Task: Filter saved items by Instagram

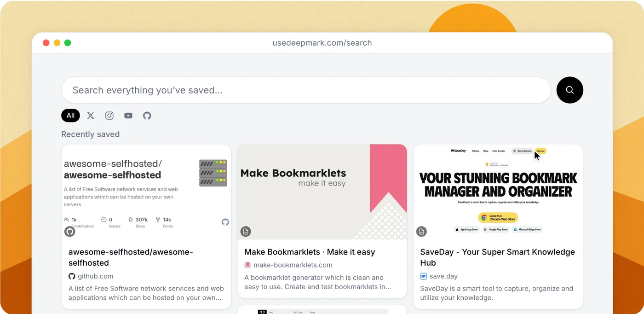Action: click(x=109, y=116)
